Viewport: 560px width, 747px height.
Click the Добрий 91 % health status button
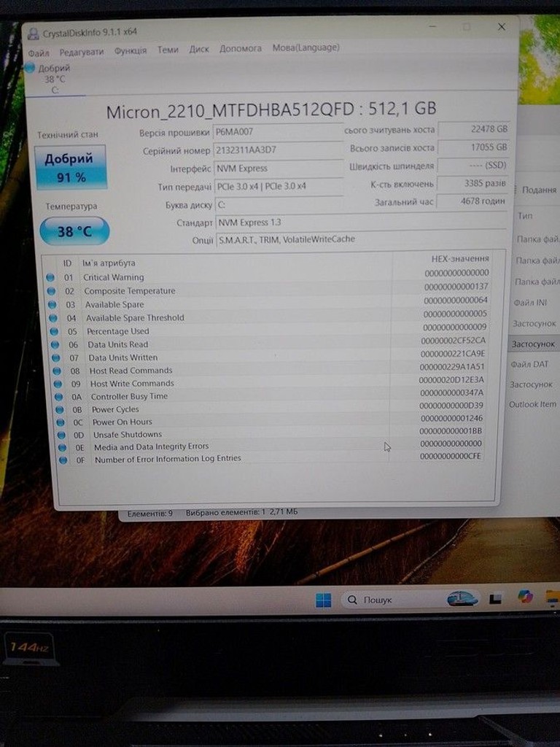pyautogui.click(x=71, y=167)
